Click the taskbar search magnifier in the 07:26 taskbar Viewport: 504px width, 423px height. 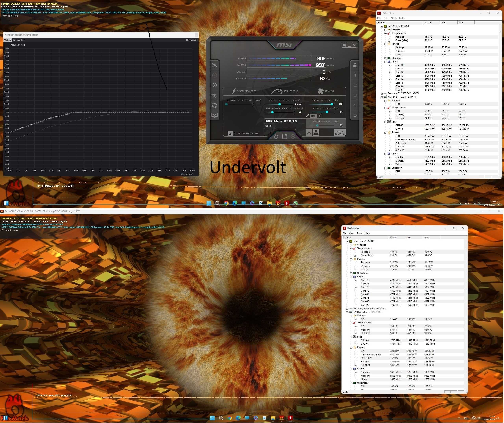[x=221, y=418]
